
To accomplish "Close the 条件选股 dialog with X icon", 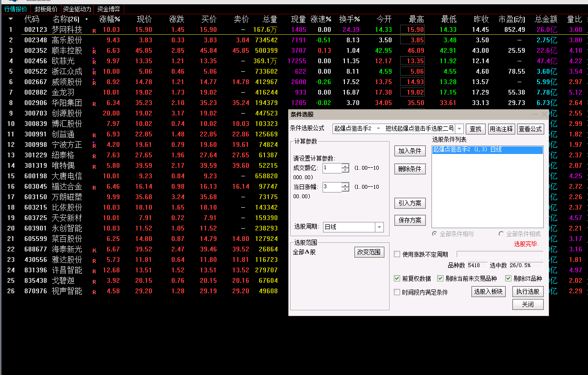I will [545, 114].
